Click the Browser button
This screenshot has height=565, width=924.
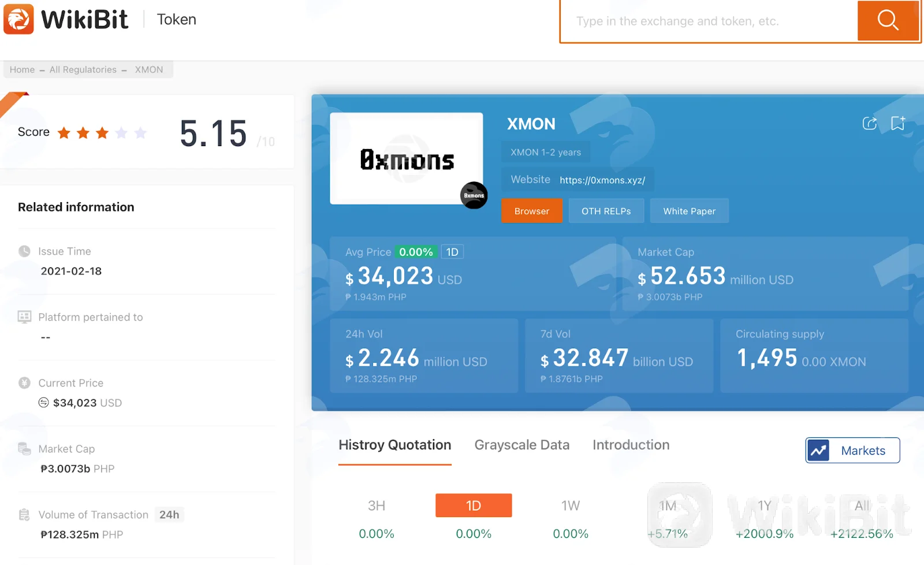tap(532, 211)
